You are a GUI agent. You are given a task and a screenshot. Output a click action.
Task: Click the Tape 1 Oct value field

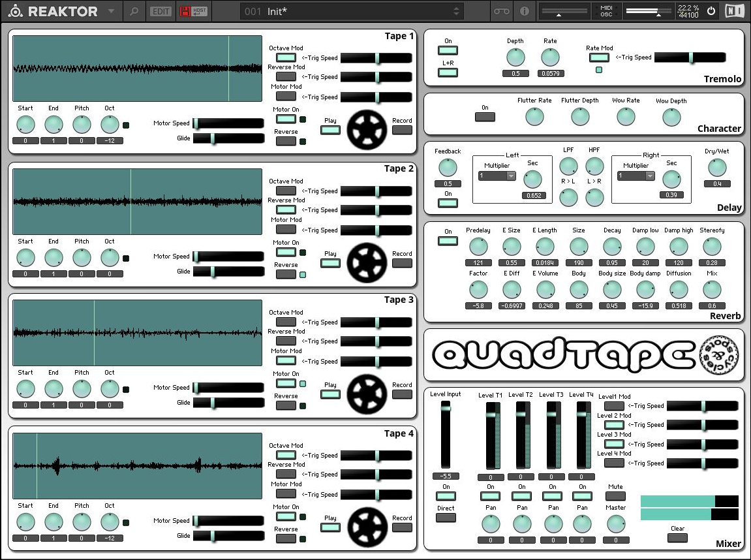click(x=110, y=141)
